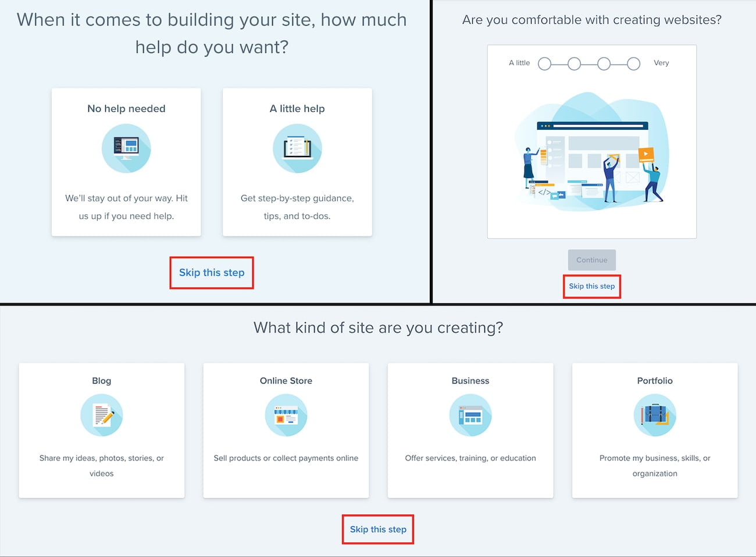Click Skip this step under site types

378,529
